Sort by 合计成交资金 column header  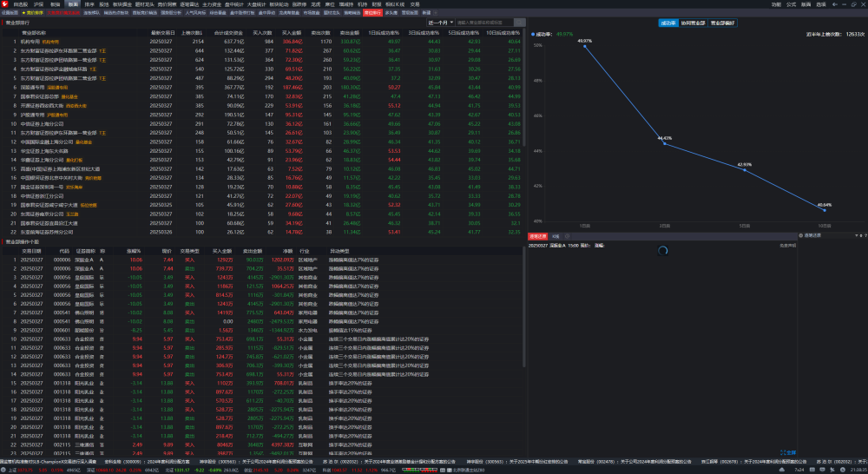tap(228, 33)
